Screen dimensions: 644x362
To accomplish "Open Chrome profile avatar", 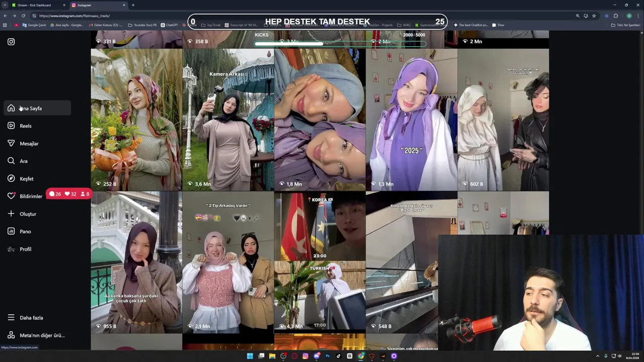I will (x=629, y=16).
